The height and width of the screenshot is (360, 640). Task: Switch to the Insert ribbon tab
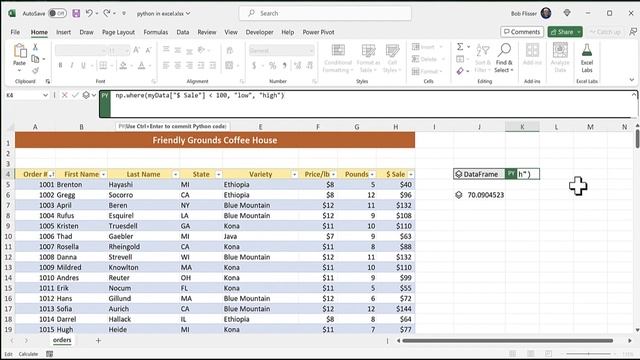(63, 32)
